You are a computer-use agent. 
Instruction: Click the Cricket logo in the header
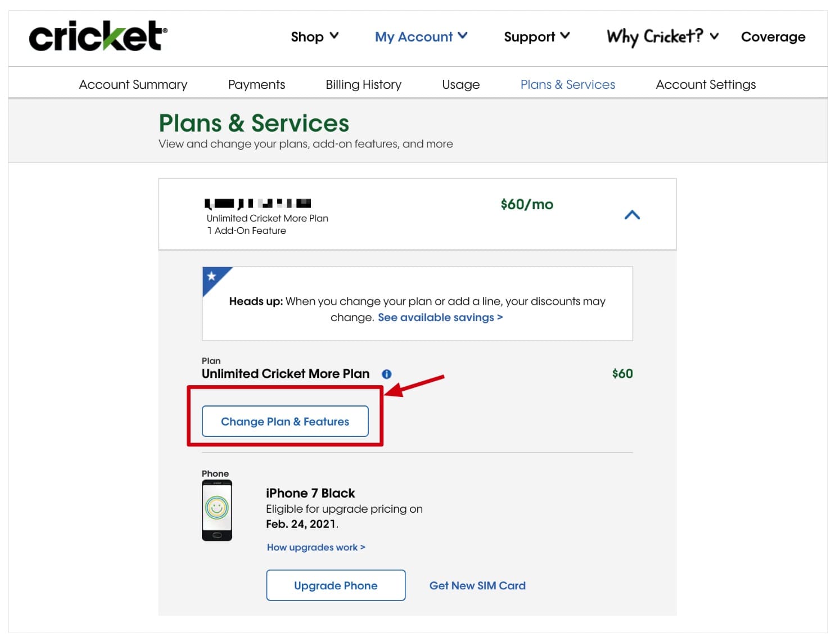(x=98, y=36)
